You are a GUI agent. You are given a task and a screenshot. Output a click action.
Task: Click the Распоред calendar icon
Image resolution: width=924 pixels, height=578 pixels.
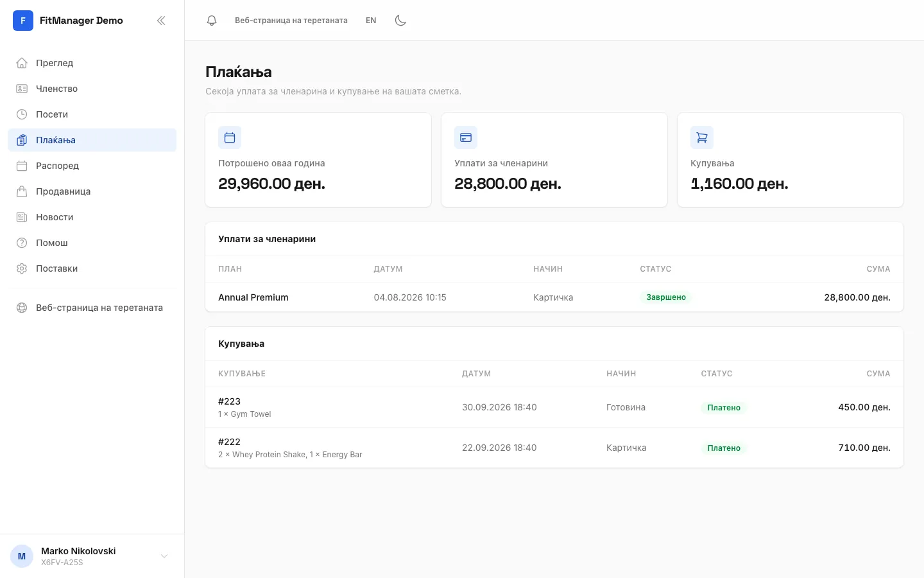coord(22,166)
